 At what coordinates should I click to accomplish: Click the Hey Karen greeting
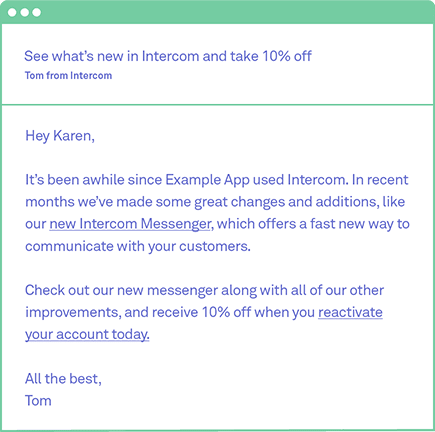(x=60, y=136)
